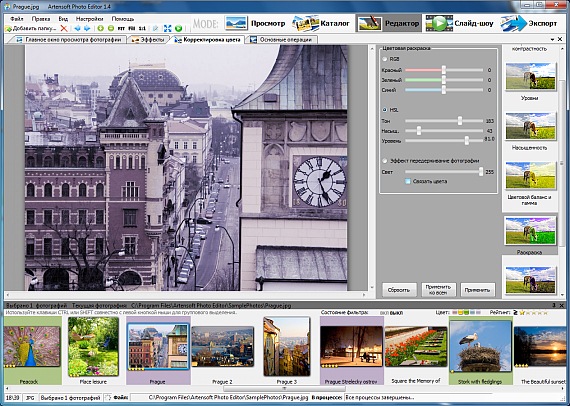Open the Настройки menu
The height and width of the screenshot is (406, 570).
(x=89, y=19)
